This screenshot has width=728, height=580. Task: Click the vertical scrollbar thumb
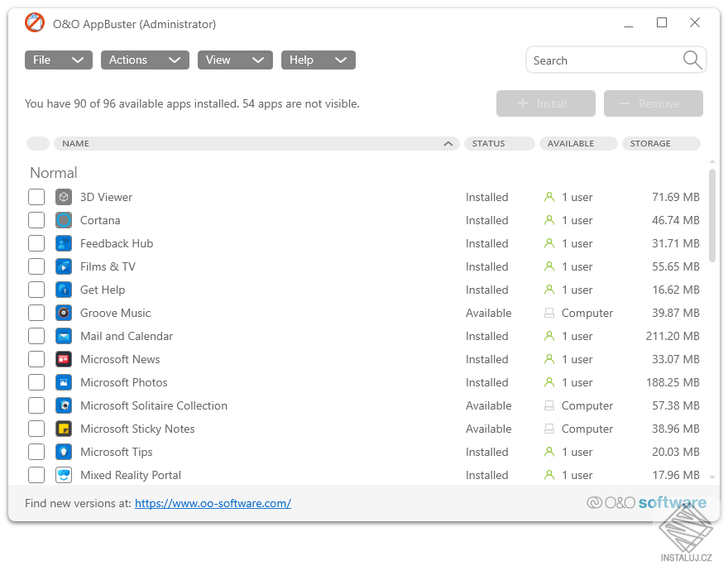(x=712, y=215)
